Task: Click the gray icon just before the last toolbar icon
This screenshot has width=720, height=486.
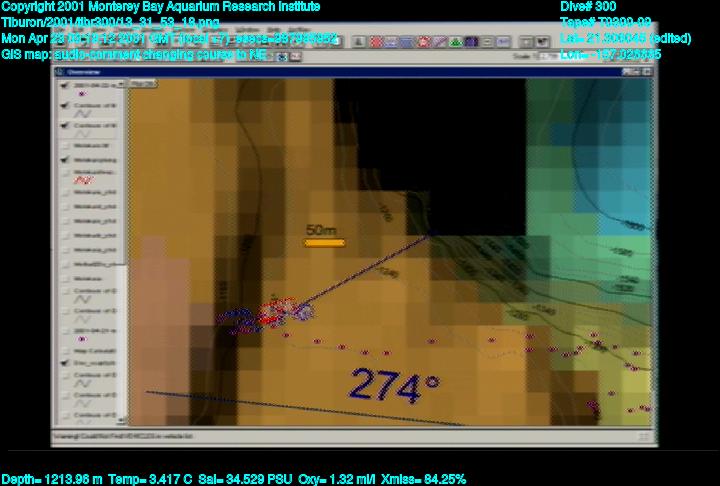Action: coord(526,42)
